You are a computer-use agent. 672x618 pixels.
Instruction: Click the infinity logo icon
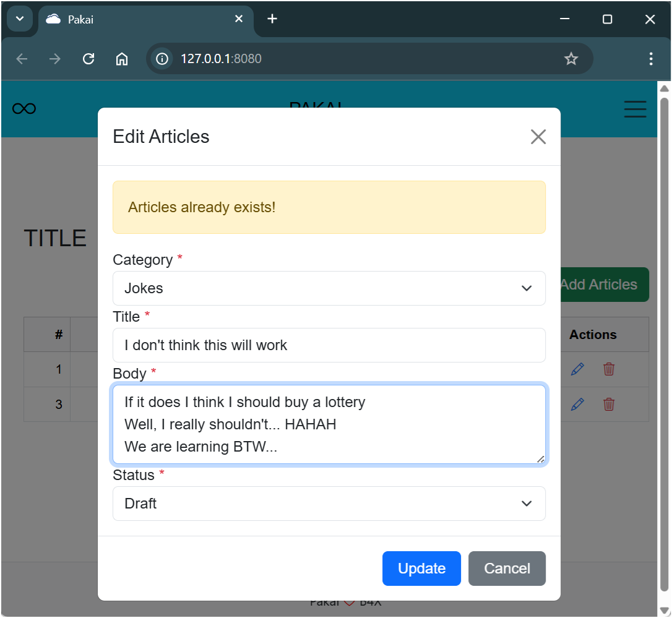pyautogui.click(x=24, y=109)
